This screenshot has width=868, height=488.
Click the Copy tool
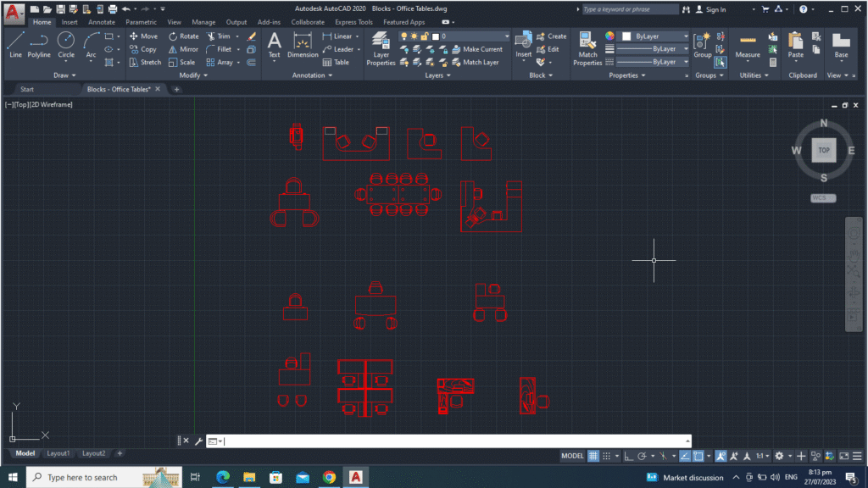pos(142,49)
